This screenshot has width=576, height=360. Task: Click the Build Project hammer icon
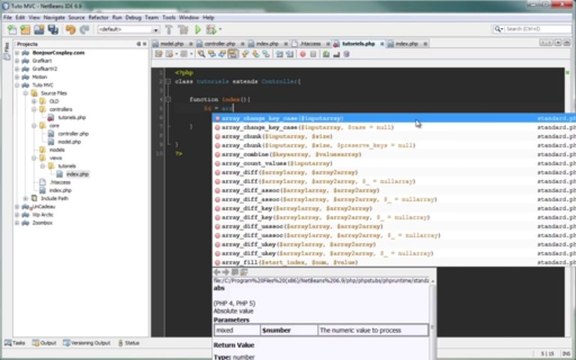click(x=169, y=29)
